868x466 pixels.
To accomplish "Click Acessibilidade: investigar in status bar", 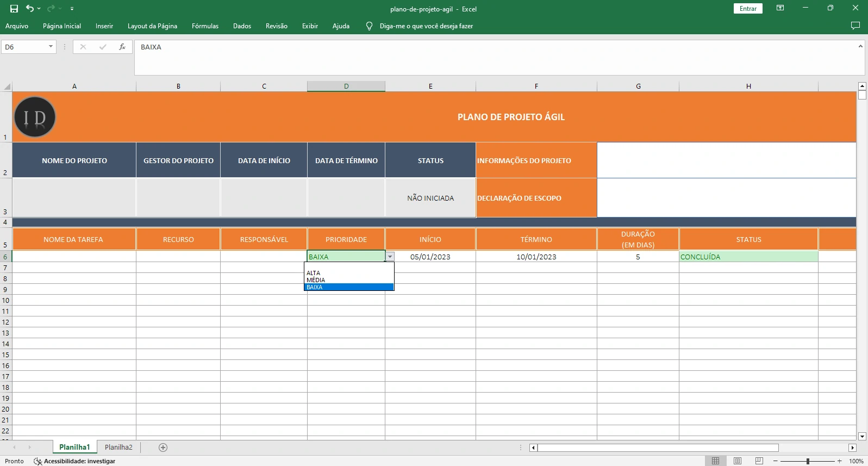I will click(79, 461).
